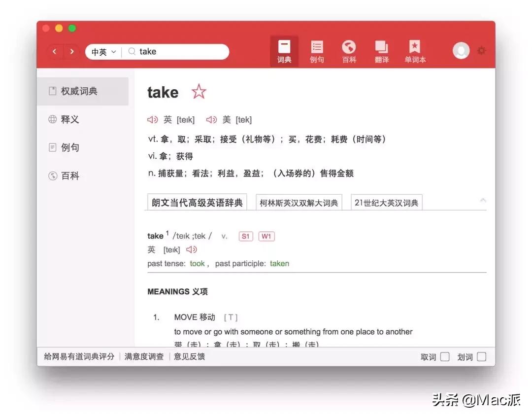Enable the 划词 checkbox
The image size is (532, 419).
480,356
